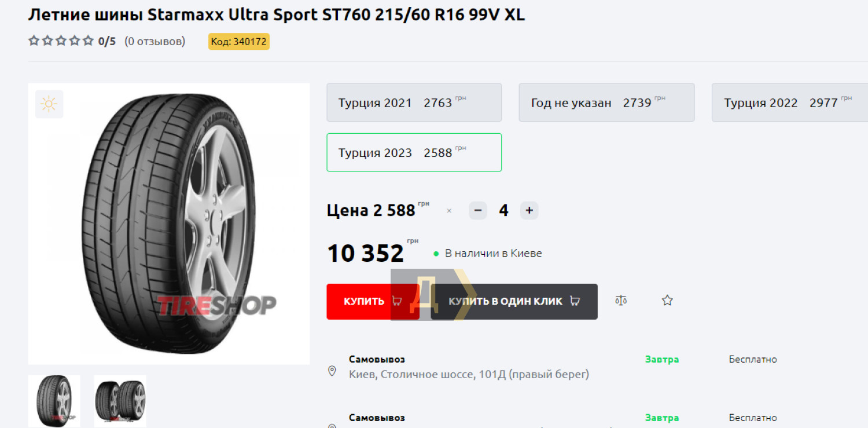Select Год не указан price option

coord(606,103)
